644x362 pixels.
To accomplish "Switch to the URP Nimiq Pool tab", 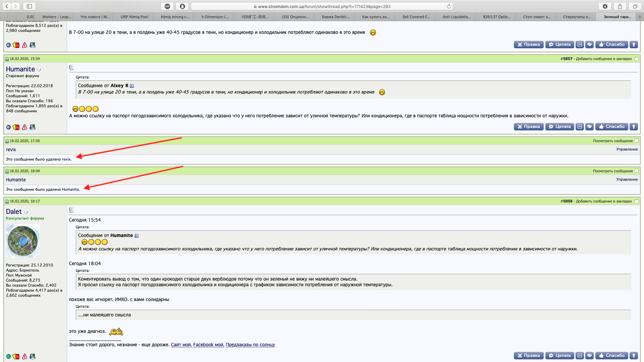I will click(x=134, y=17).
